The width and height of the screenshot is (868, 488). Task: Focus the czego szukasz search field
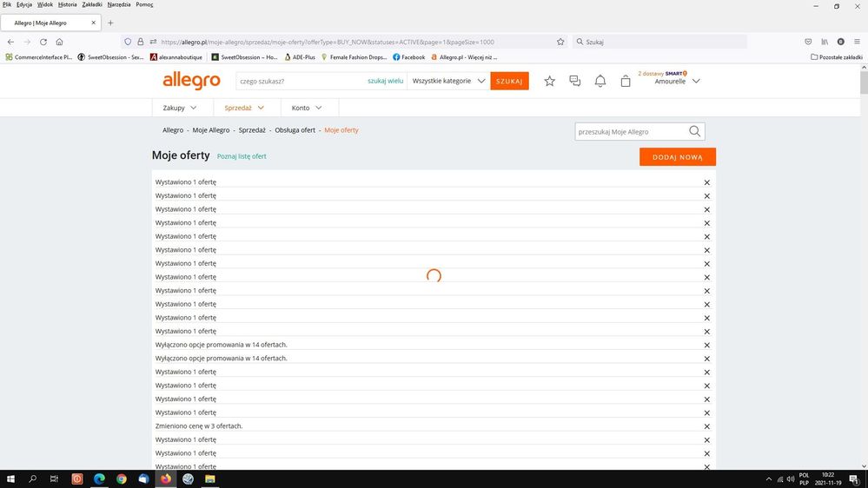coord(301,81)
